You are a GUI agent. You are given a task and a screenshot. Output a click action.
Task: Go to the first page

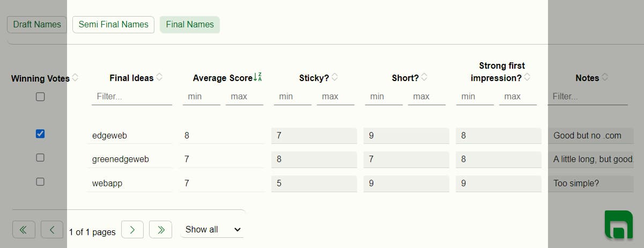click(x=24, y=230)
